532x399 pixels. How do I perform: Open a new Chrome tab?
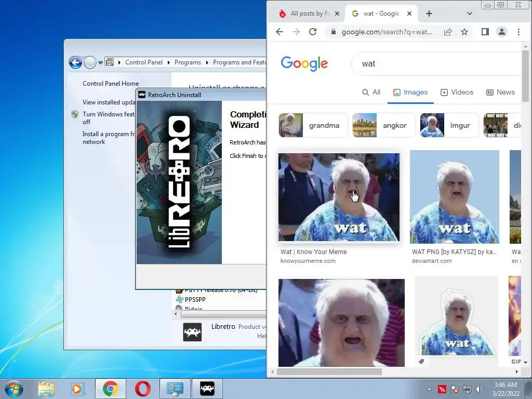coord(429,14)
